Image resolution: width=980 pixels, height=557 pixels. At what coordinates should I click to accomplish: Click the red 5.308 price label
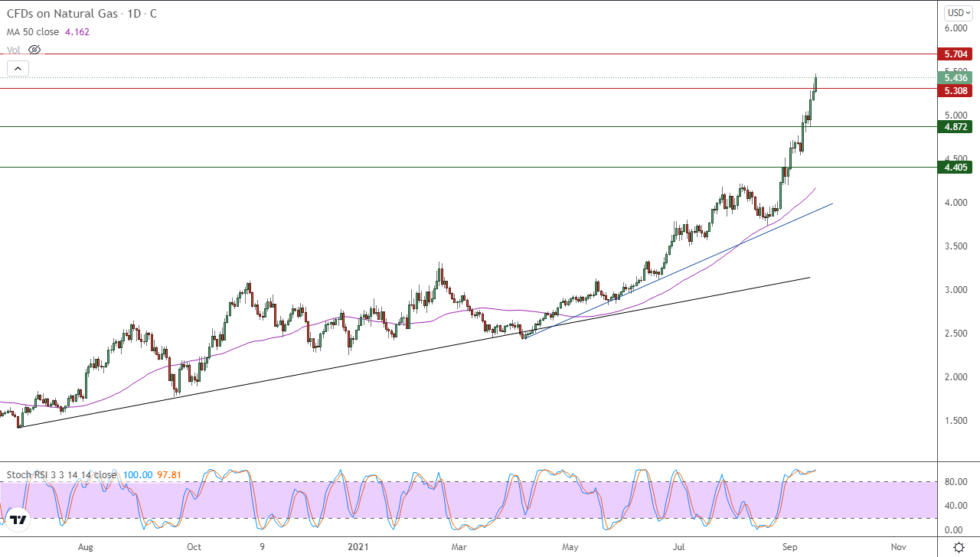coord(955,90)
